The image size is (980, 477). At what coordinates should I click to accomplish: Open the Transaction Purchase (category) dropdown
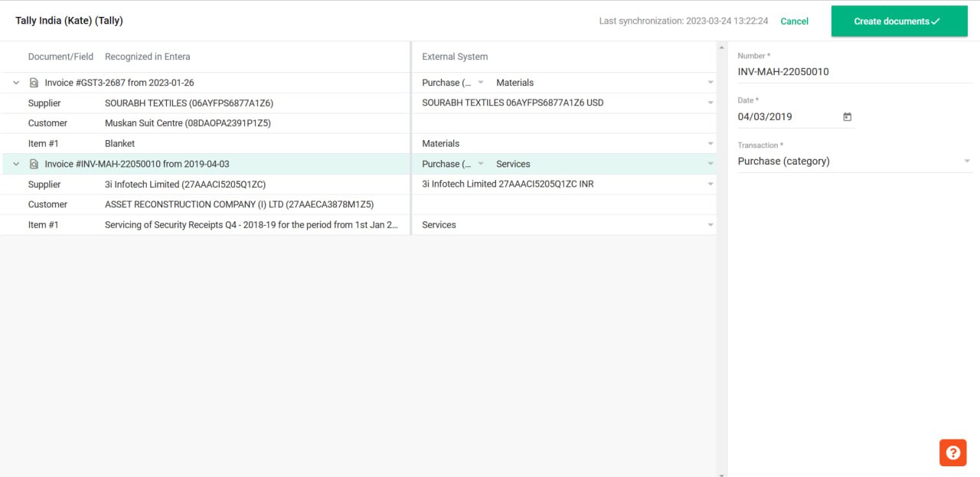(854, 162)
